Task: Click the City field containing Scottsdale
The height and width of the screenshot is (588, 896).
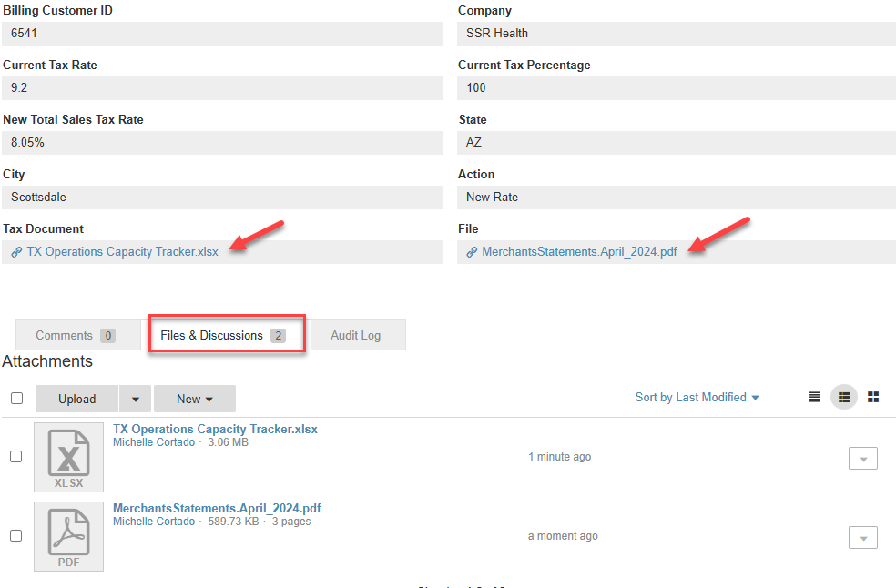Action: pyautogui.click(x=222, y=198)
